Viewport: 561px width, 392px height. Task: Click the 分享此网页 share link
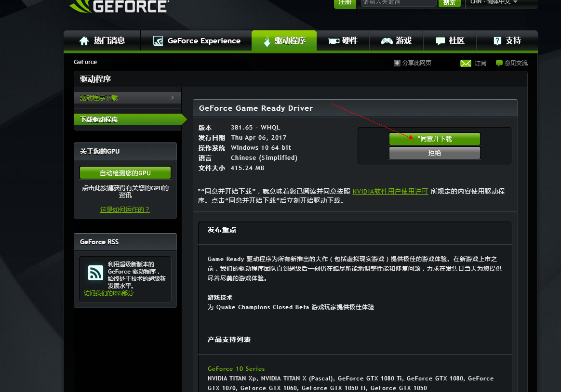coord(417,63)
